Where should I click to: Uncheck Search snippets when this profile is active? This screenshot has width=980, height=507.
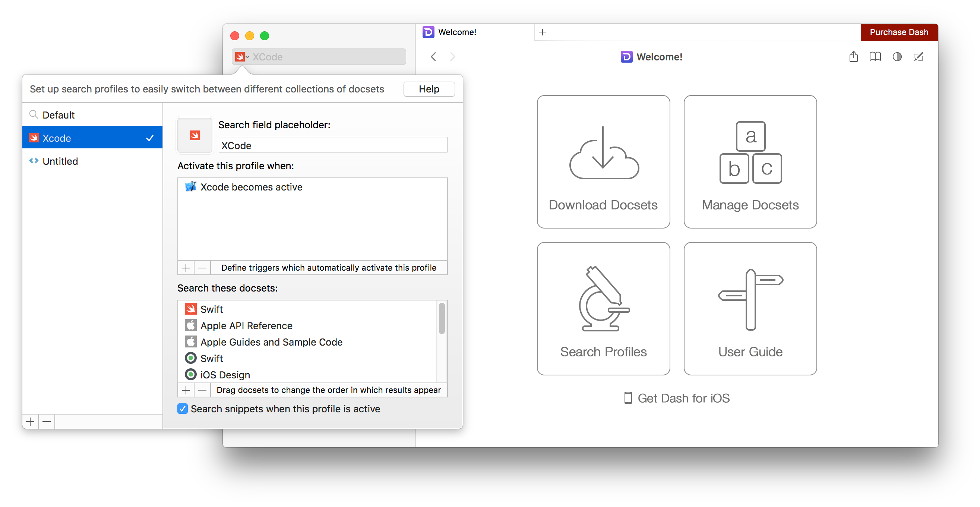coord(182,409)
